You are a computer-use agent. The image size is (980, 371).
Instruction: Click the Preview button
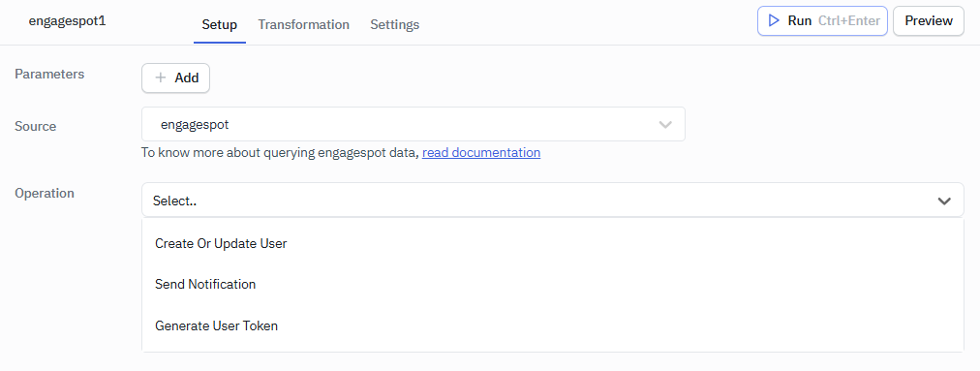pyautogui.click(x=929, y=21)
